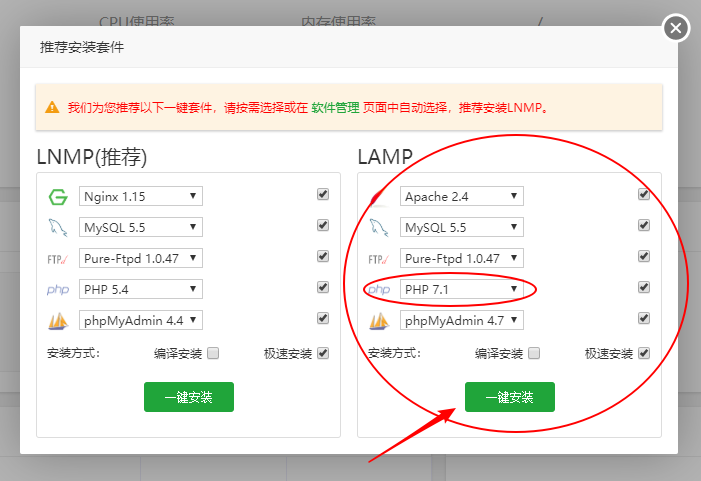Uncheck the PHP 5.4 checkbox
The image size is (701, 481).
point(323,287)
